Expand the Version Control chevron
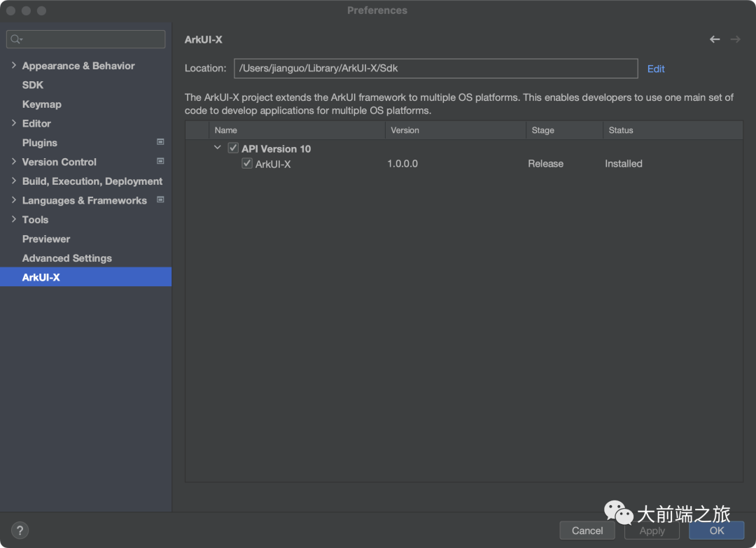Screen dimensions: 756x548 (x=13, y=162)
